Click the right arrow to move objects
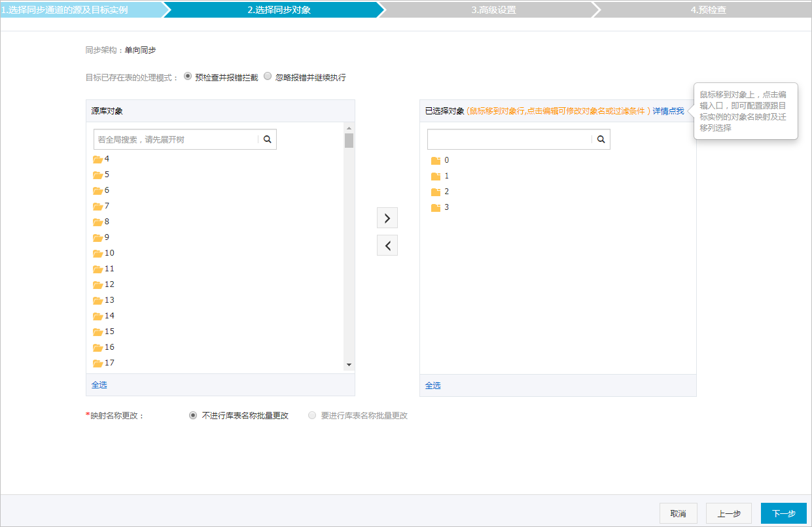Viewport: 812px width, 527px height. point(387,218)
